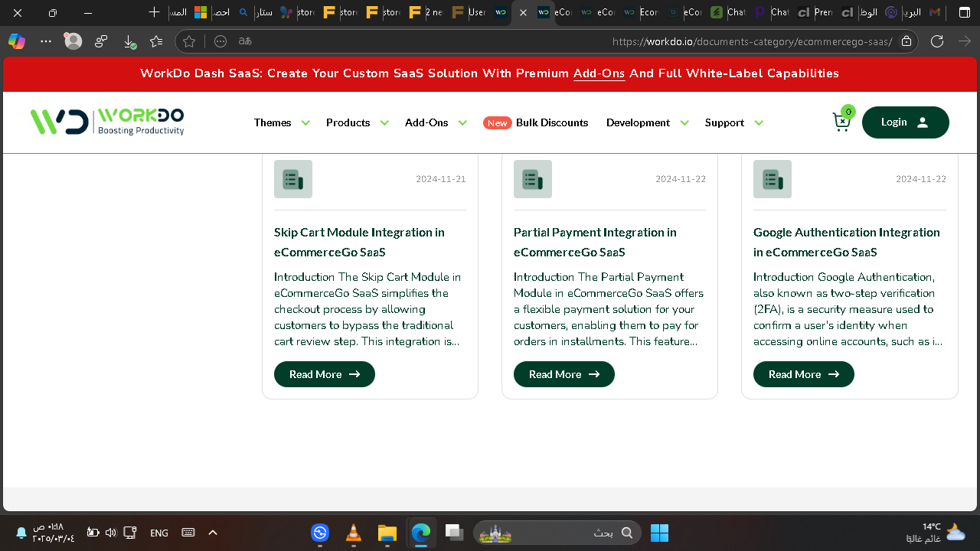Open File Explorer from taskbar

(387, 533)
